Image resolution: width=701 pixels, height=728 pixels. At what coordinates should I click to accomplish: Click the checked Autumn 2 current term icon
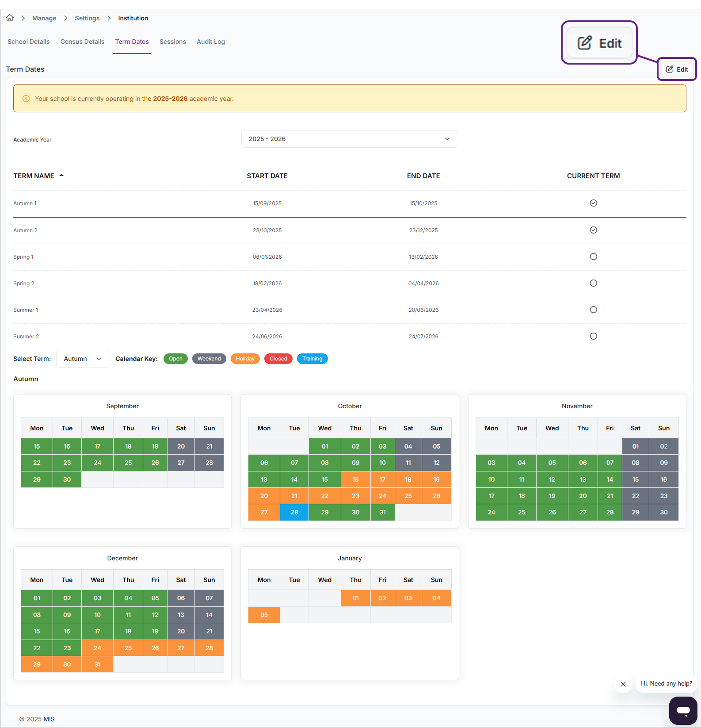[x=593, y=230]
